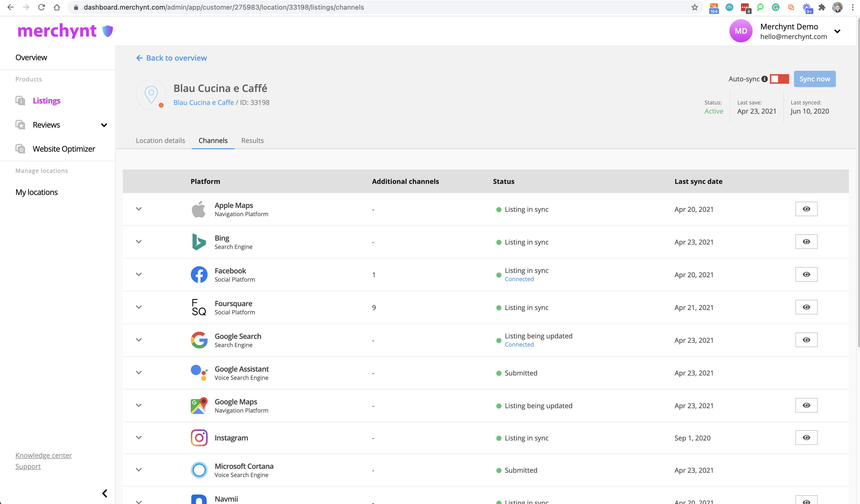Click the Website Optimizer sidebar icon

pyautogui.click(x=20, y=149)
